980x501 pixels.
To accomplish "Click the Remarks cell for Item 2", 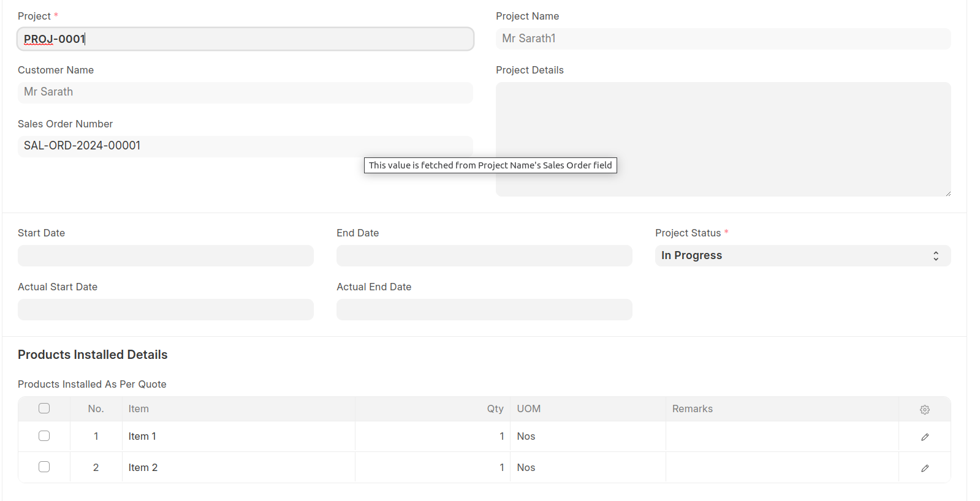I will point(781,468).
